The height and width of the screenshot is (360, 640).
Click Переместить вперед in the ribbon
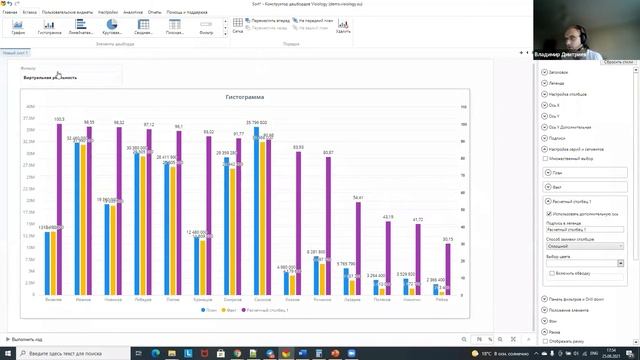[268, 20]
